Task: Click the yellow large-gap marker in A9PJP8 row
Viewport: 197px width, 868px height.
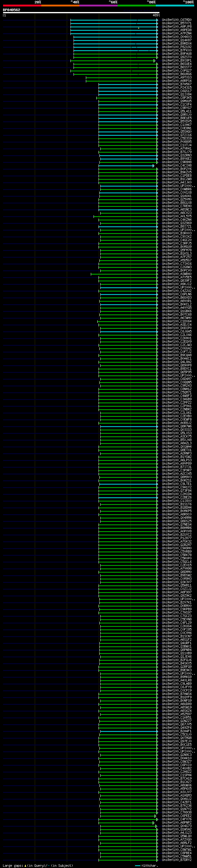Action: pyautogui.click(x=139, y=28)
